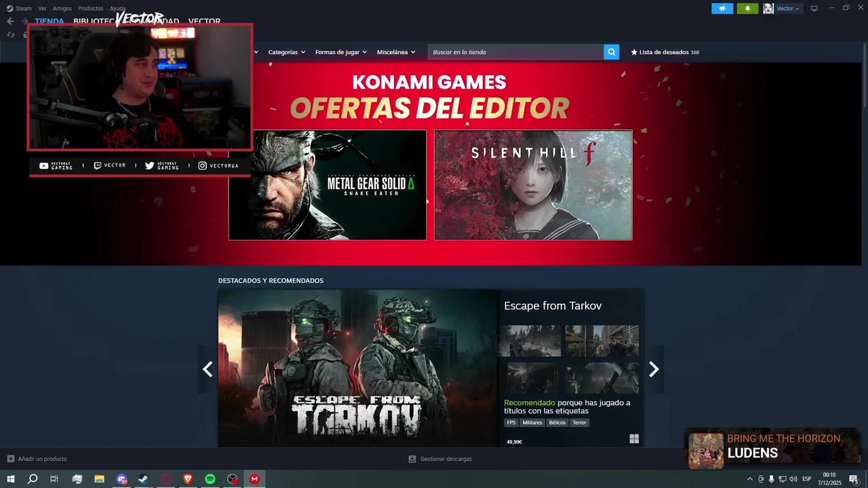Image resolution: width=868 pixels, height=488 pixels.
Task: Open Gestionar descargas
Action: (440, 459)
